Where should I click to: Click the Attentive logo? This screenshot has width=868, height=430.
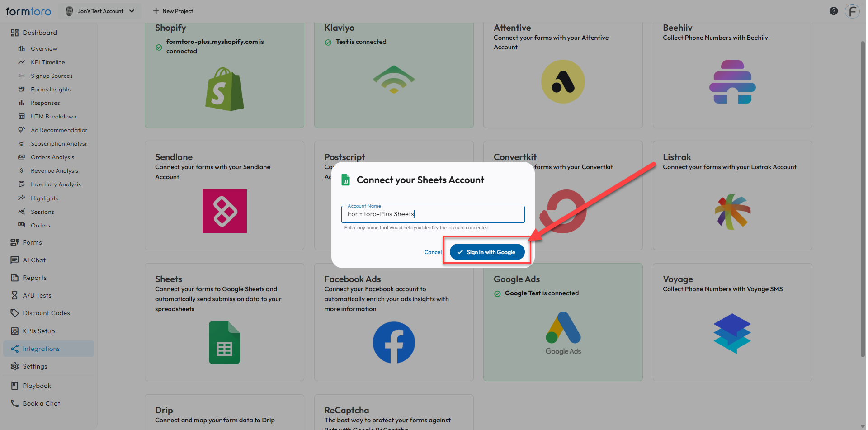[x=563, y=82]
